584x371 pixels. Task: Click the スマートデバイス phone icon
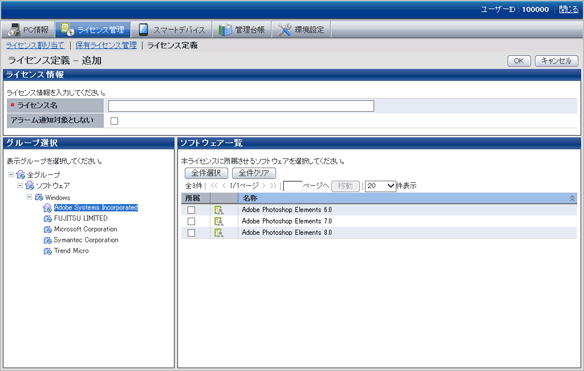143,29
